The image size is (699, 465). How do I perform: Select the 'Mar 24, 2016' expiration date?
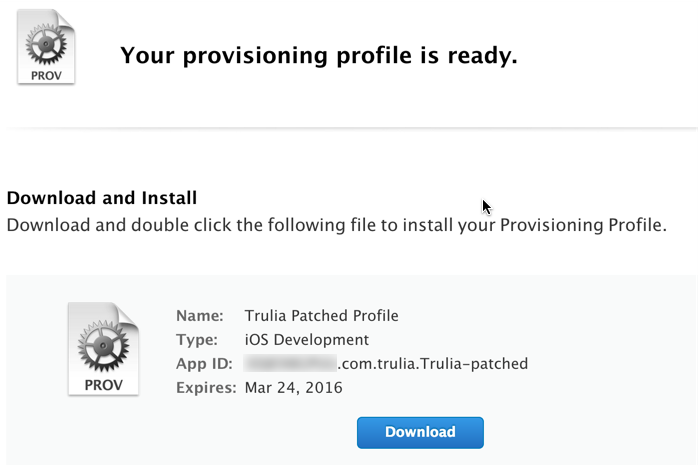coord(293,388)
